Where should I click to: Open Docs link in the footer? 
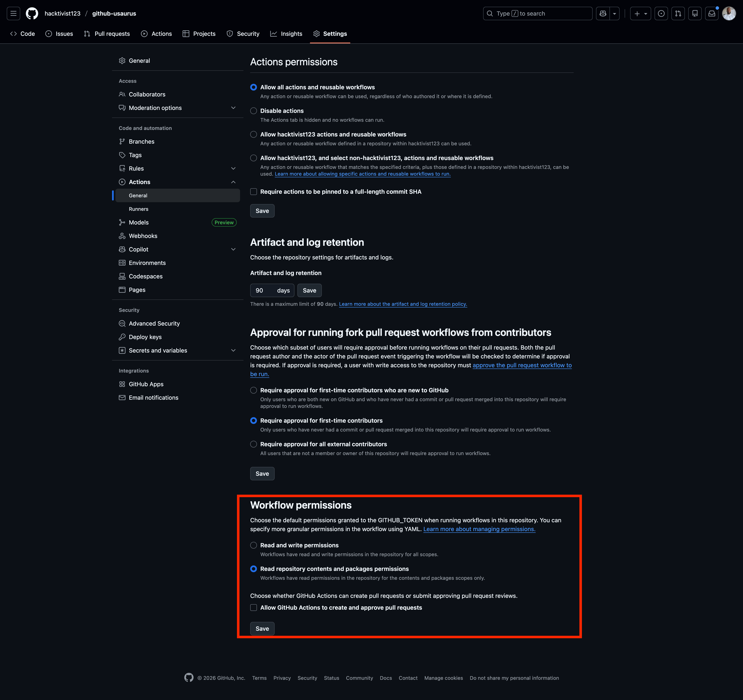point(386,678)
